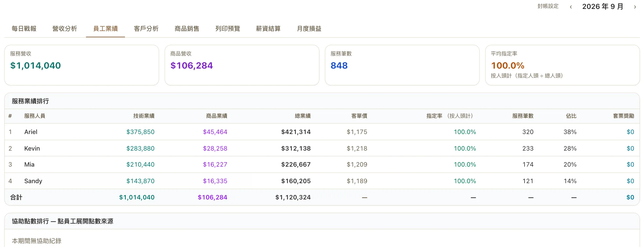The image size is (644, 247).
Task: Click 商品業績 column header
Action: coord(217,116)
